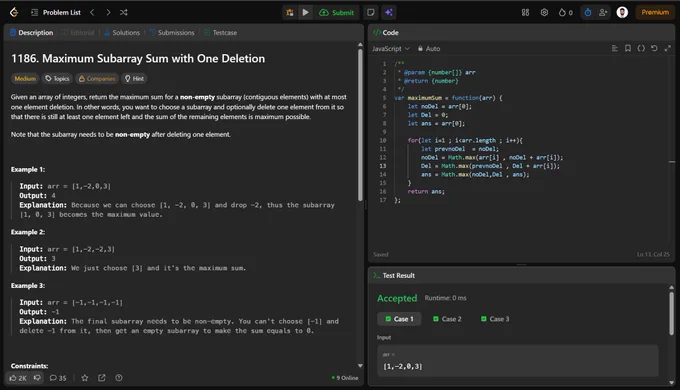Expand the editor to fullscreen
Screen dimensions: 680x390
pyautogui.click(x=667, y=48)
